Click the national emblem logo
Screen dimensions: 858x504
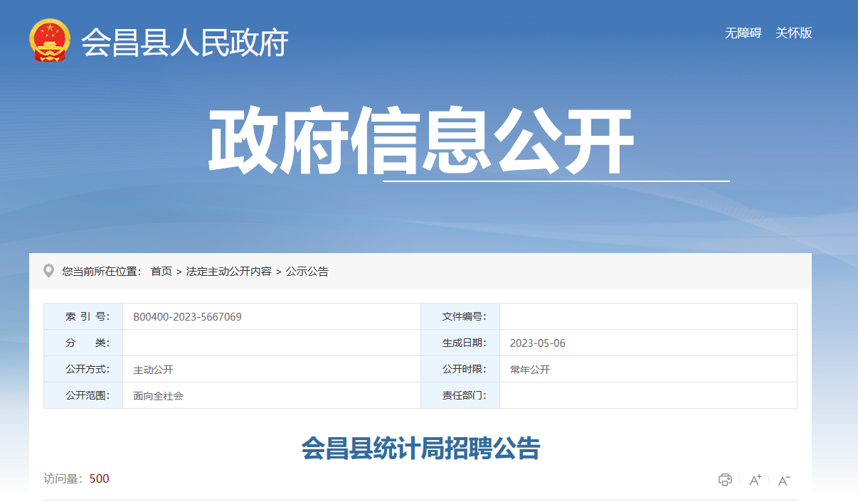50,41
